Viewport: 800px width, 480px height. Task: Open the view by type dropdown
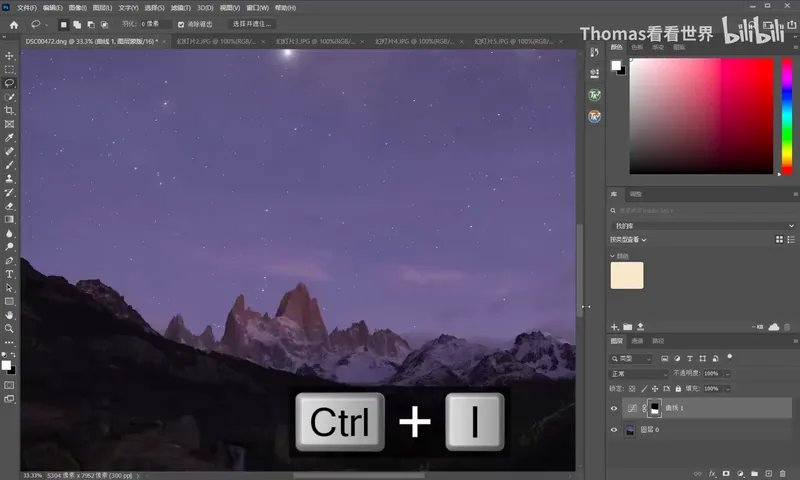point(628,240)
